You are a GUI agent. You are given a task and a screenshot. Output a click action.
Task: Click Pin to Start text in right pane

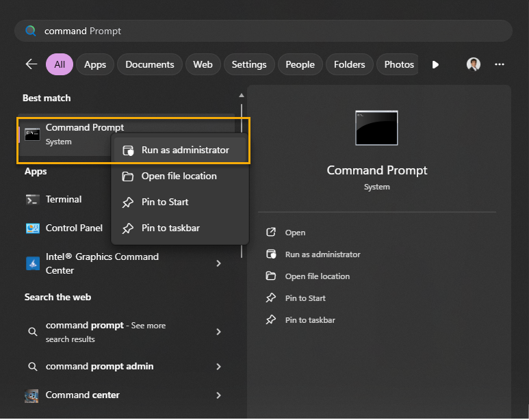coord(305,298)
